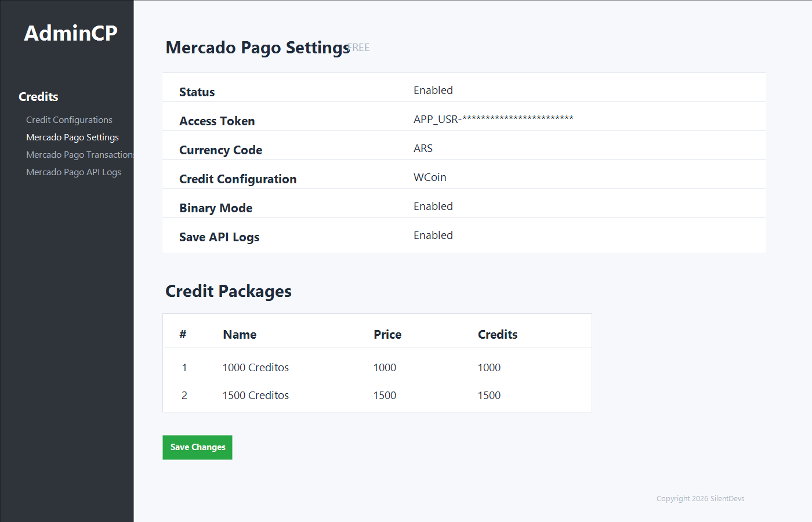This screenshot has width=812, height=522.
Task: Click the Save API Logs label
Action: 219,237
